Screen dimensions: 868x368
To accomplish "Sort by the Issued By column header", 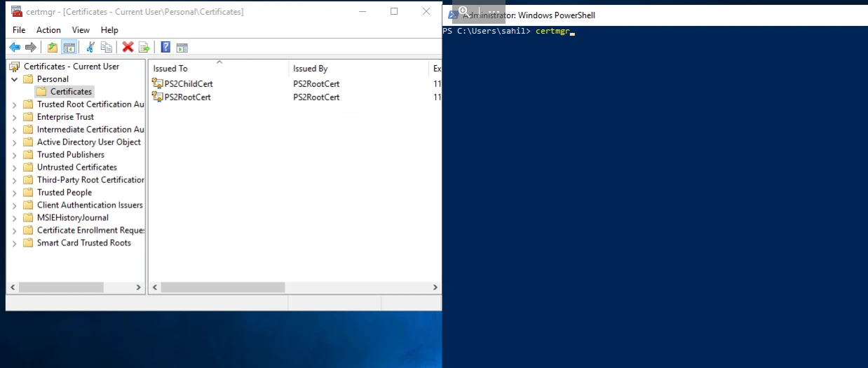I will pos(358,68).
